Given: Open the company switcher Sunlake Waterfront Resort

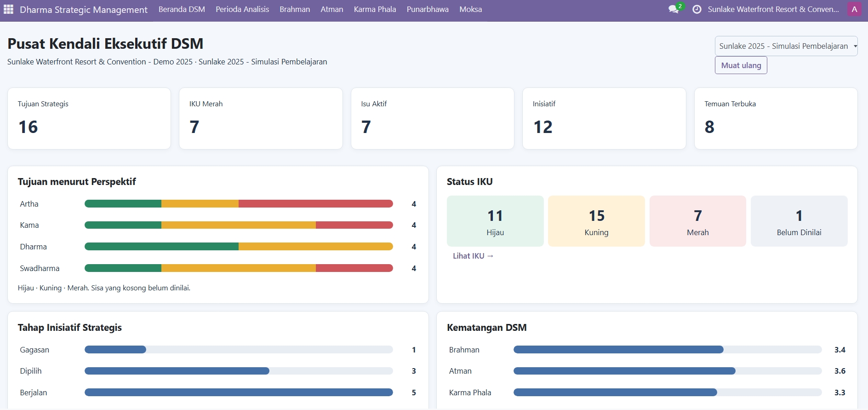Looking at the screenshot, I should [x=773, y=9].
